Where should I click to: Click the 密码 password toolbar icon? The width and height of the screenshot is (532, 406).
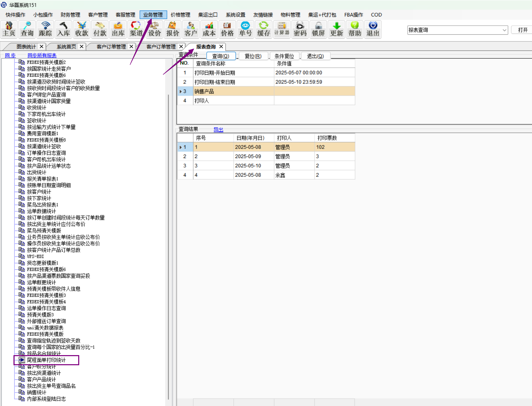pos(300,29)
